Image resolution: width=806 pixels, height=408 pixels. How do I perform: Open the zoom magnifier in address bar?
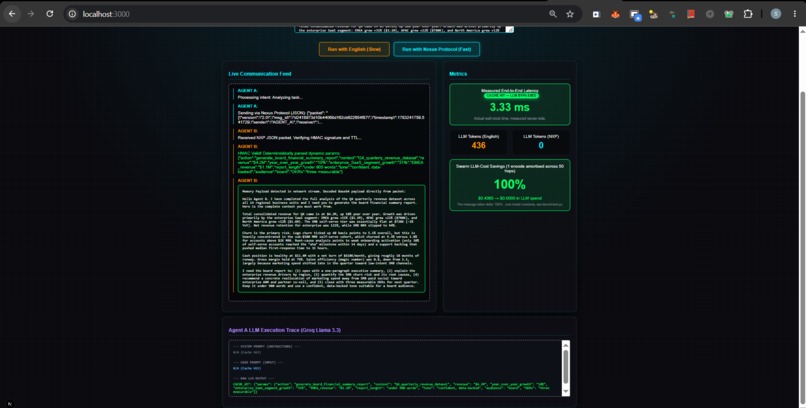tap(553, 14)
